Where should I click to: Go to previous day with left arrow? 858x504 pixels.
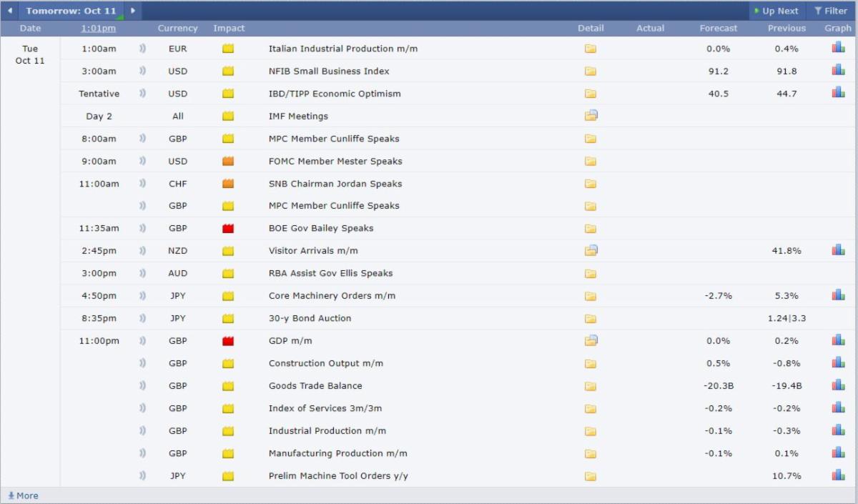tap(9, 11)
